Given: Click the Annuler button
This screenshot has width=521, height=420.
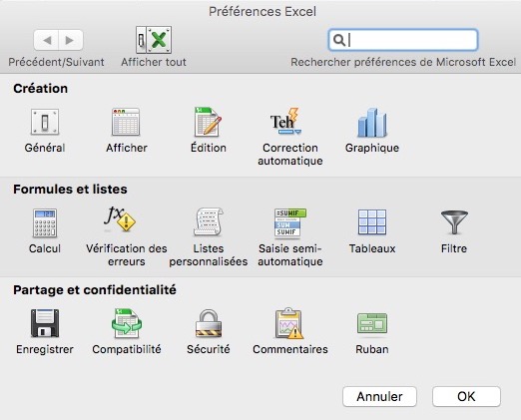Looking at the screenshot, I should point(379,396).
